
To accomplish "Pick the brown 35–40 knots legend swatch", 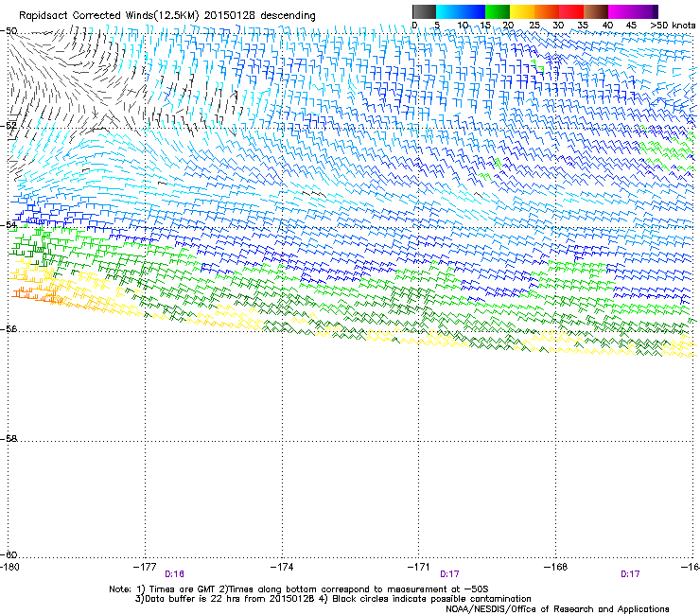I will point(596,11).
